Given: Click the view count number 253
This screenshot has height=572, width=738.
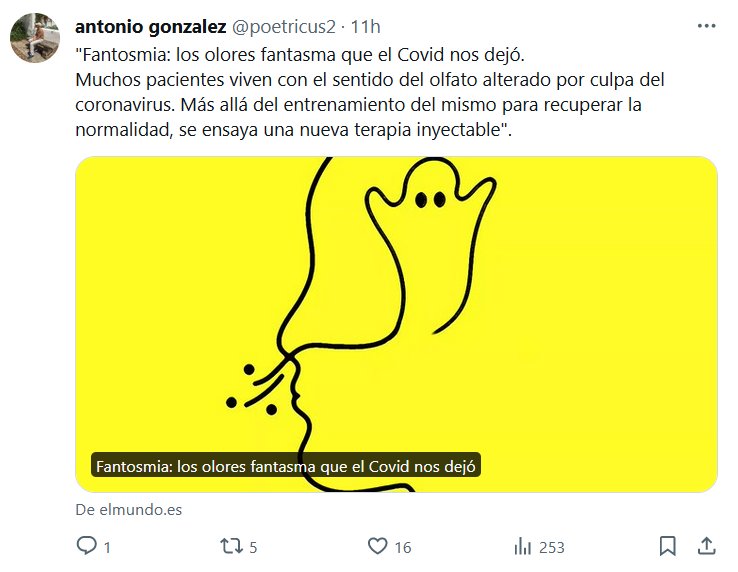Looking at the screenshot, I should pos(552,548).
